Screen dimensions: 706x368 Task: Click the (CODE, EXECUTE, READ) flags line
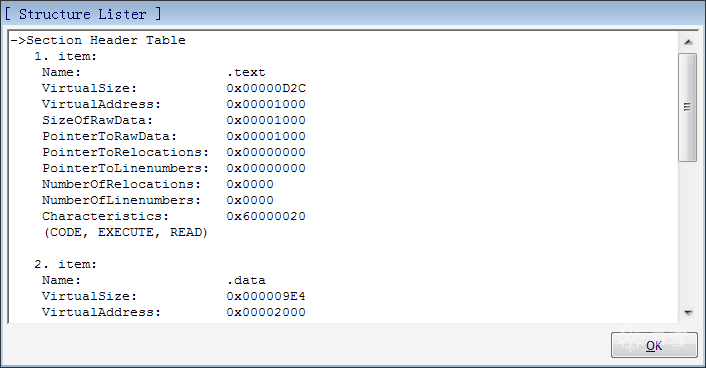click(x=126, y=232)
